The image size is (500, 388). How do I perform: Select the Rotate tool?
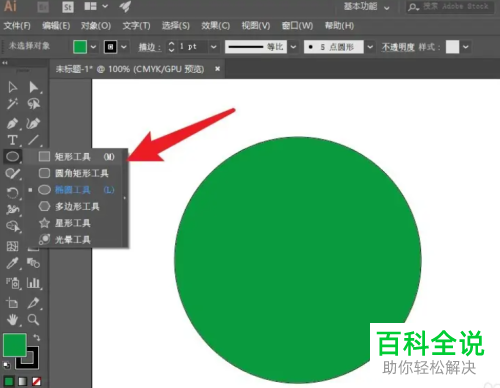coord(12,193)
